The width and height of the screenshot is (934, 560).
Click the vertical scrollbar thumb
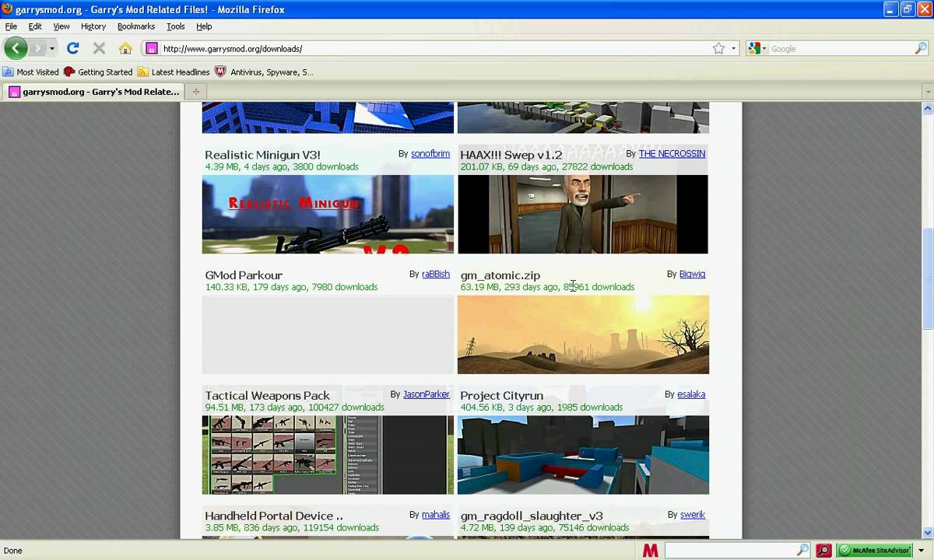927,278
